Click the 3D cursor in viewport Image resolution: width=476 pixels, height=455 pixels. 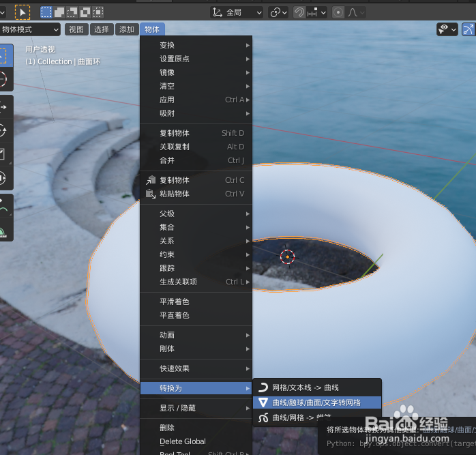(288, 257)
